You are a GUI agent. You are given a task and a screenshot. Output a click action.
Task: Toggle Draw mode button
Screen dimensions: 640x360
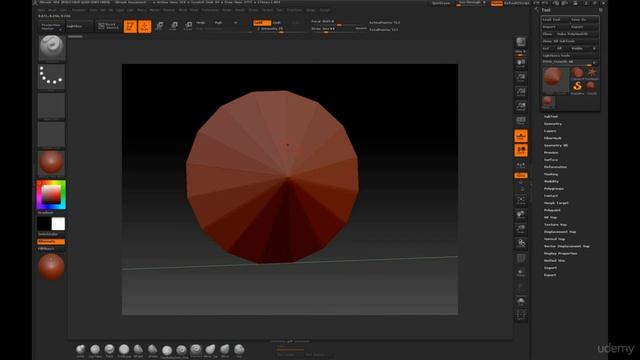click(x=144, y=27)
